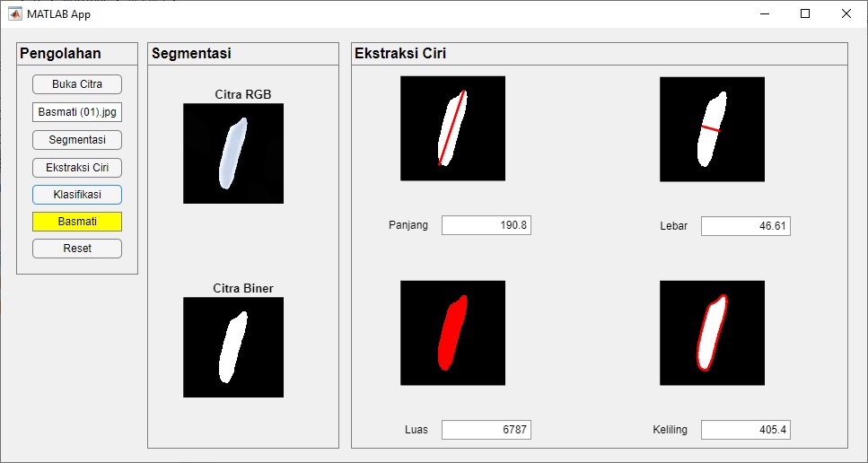Screen dimensions: 868x463
Task: Click the Citra Biner binary image
Action: pyautogui.click(x=233, y=347)
